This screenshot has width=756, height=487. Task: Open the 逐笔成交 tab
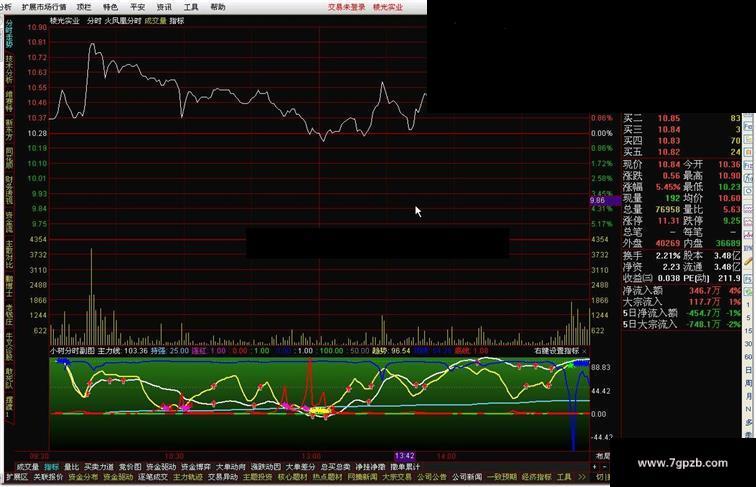point(153,477)
